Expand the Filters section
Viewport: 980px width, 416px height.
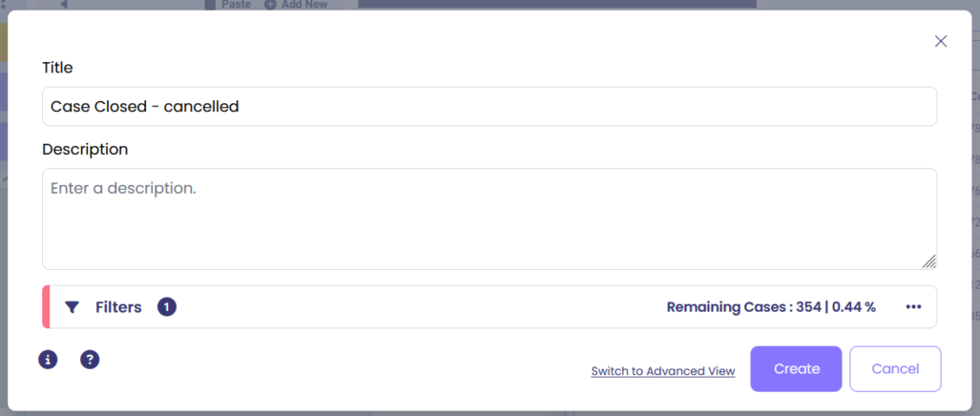pos(118,307)
